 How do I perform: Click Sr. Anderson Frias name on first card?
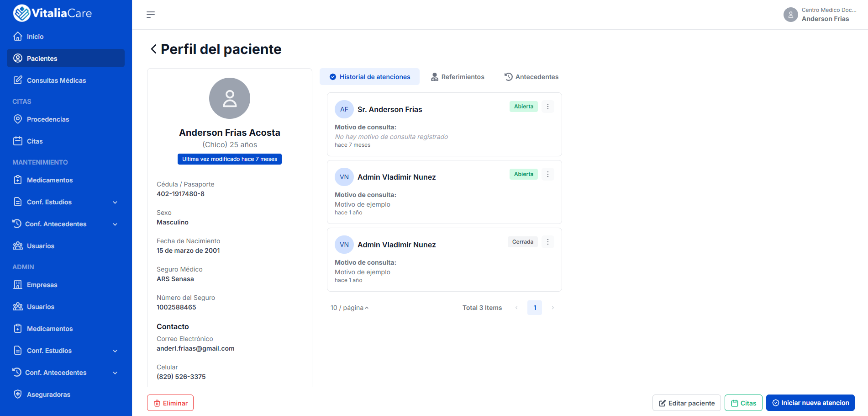tap(390, 109)
